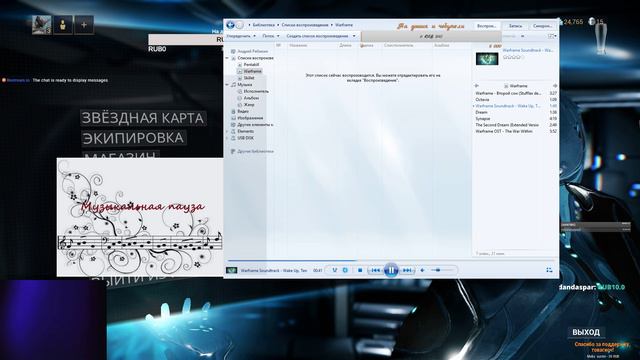Open the Упорядочить dropdown

[241, 36]
